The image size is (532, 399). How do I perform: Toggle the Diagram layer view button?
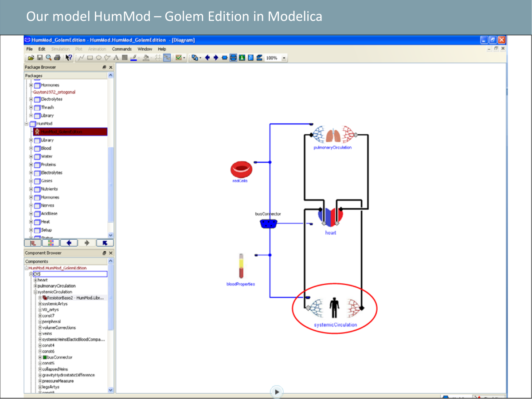click(x=233, y=58)
